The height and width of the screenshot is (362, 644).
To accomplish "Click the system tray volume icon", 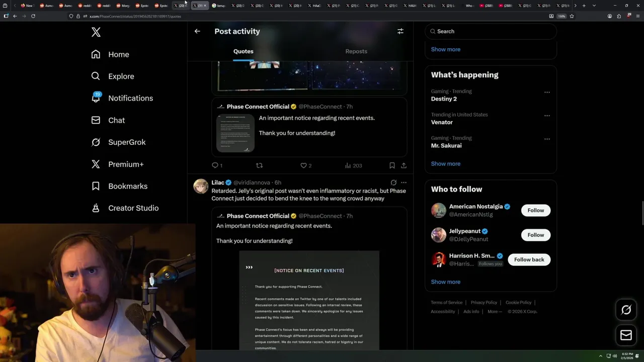I will 615,356.
